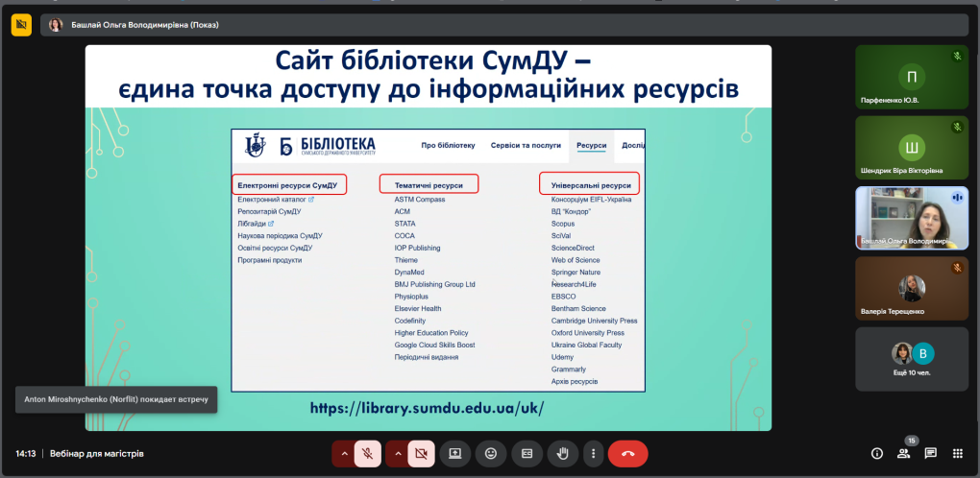Raise your hand

[563, 453]
